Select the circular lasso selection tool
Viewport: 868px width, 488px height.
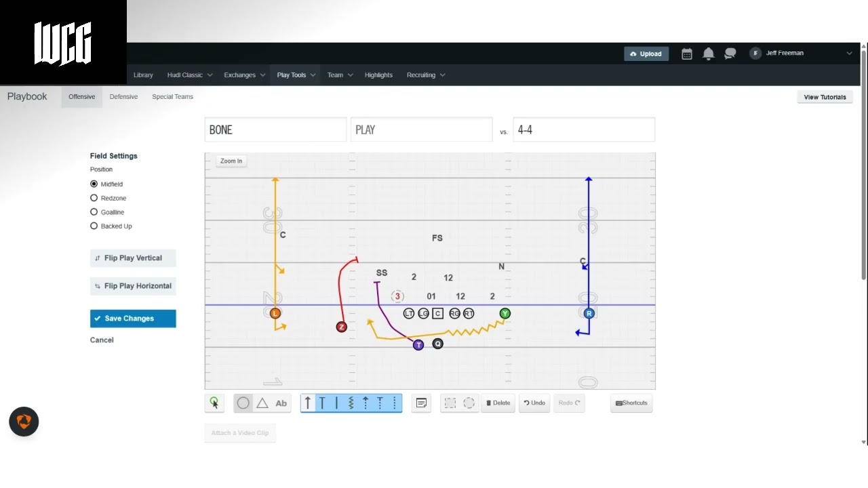point(469,403)
